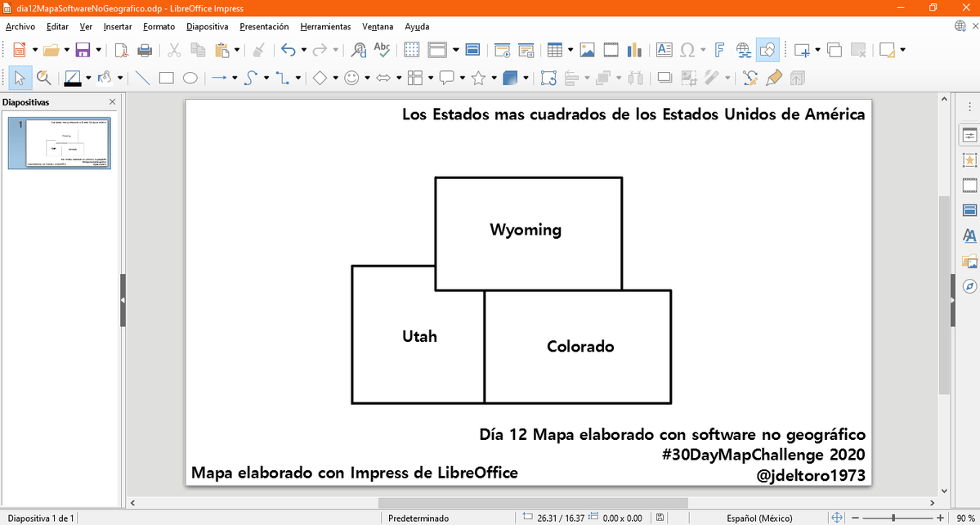
Task: Click the Insert Image icon
Action: pyautogui.click(x=587, y=50)
